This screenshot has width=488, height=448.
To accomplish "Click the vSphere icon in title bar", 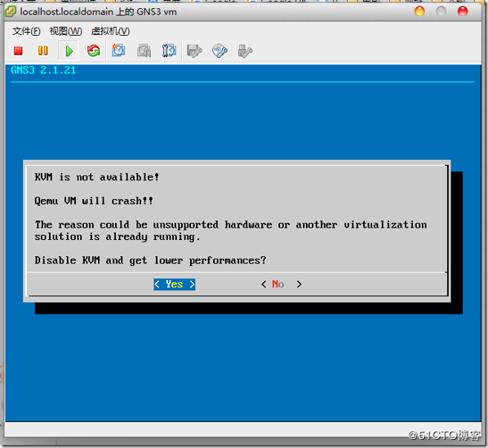I will [11, 11].
